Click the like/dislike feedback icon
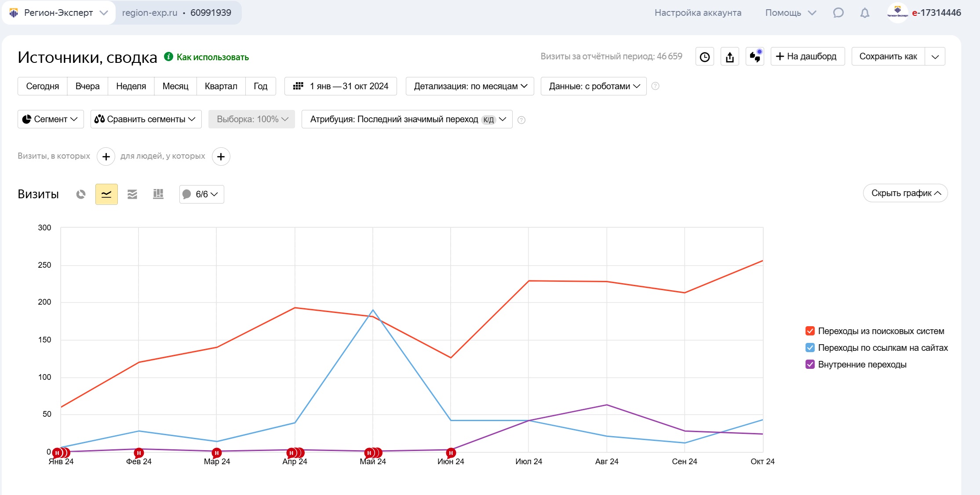This screenshot has width=980, height=495. click(755, 57)
